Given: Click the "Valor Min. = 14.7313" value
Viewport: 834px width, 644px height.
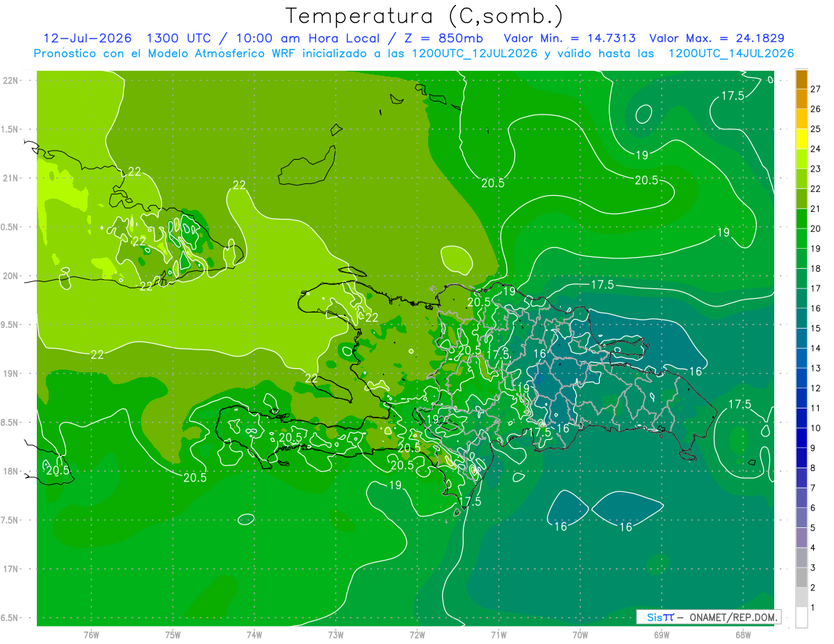Looking at the screenshot, I should coord(570,38).
